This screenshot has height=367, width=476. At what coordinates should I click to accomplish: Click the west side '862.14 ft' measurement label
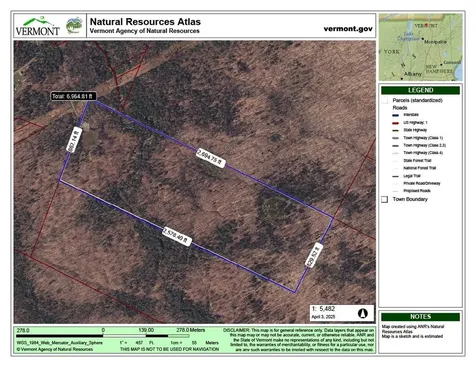pyautogui.click(x=74, y=140)
